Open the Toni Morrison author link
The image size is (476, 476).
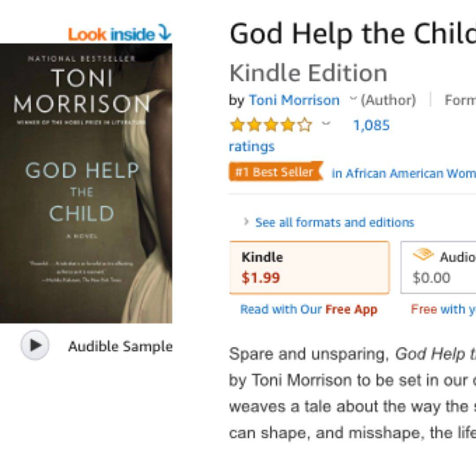[x=294, y=100]
